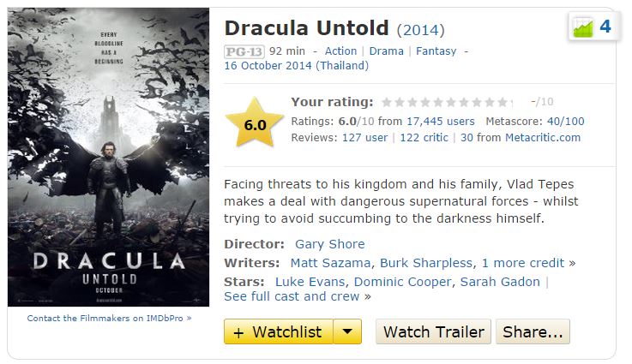This screenshot has width=632, height=364.
Task: Add Dracula Untold to Watchlist
Action: point(278,331)
